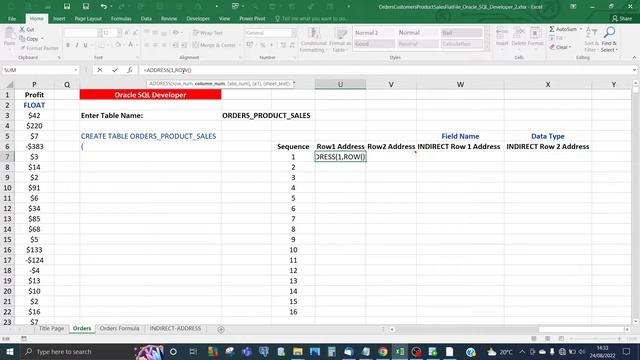Click the Insert cells button
Image resolution: width=640 pixels, height=360 pixels.
point(502,37)
